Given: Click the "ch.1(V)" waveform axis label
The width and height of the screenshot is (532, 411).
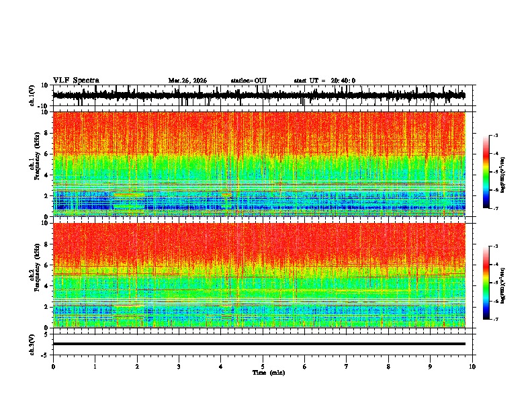Looking at the screenshot, I should [32, 95].
